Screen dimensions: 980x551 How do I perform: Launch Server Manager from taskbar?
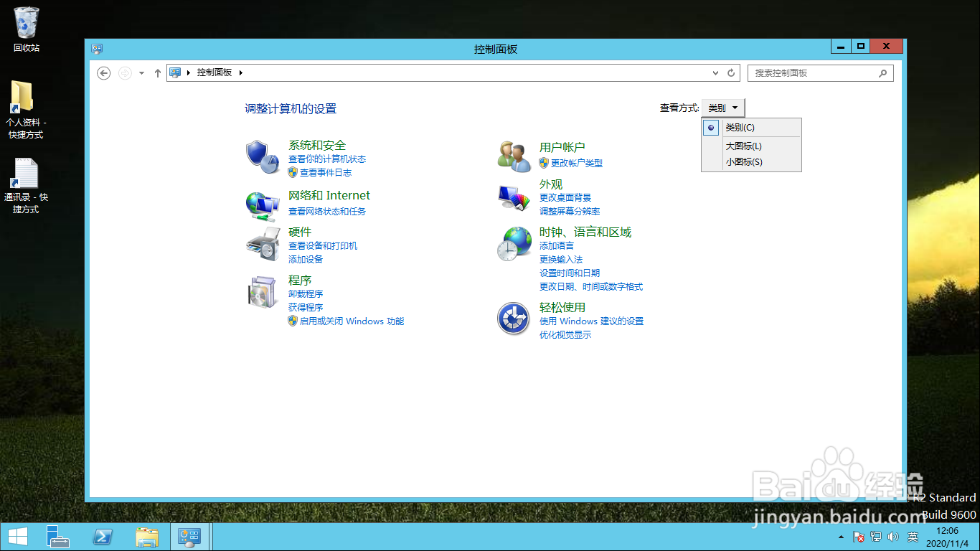click(x=58, y=537)
